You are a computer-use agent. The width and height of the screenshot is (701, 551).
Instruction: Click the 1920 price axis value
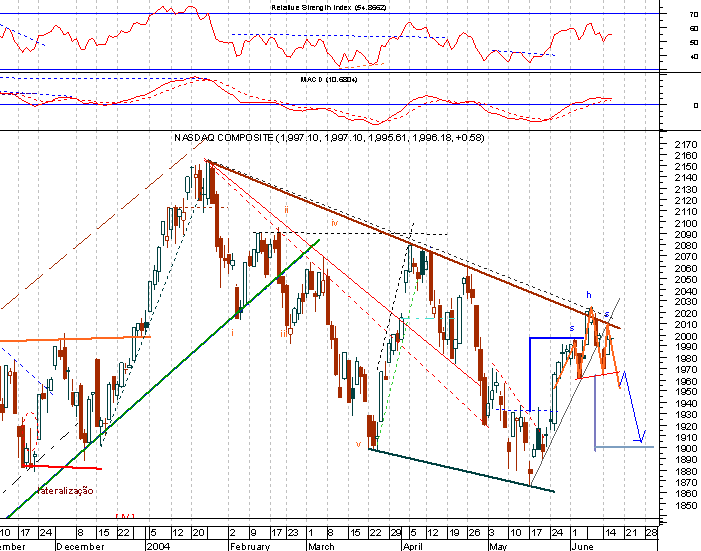tap(685, 426)
